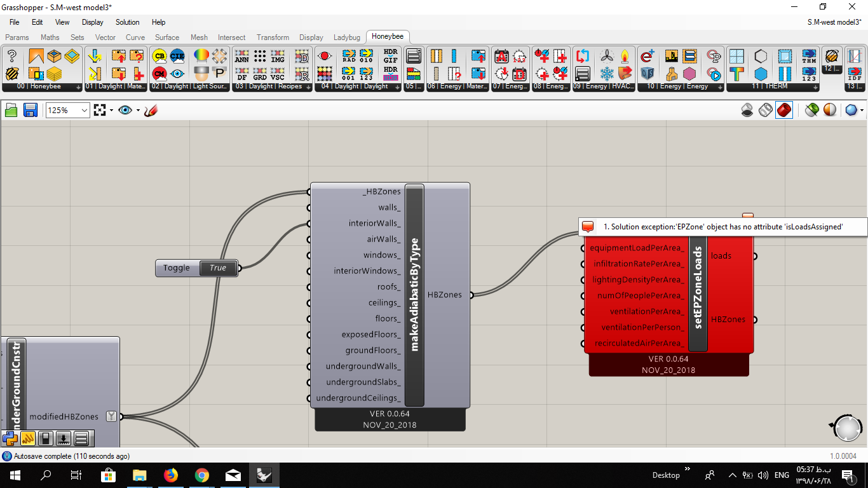Open a file with green folder icon
This screenshot has height=488, width=868.
tap(11, 111)
